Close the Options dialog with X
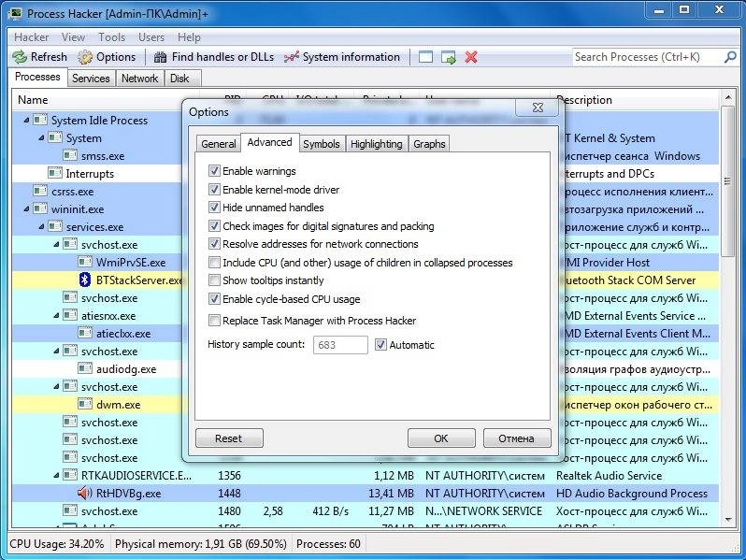This screenshot has width=746, height=560. click(x=538, y=108)
